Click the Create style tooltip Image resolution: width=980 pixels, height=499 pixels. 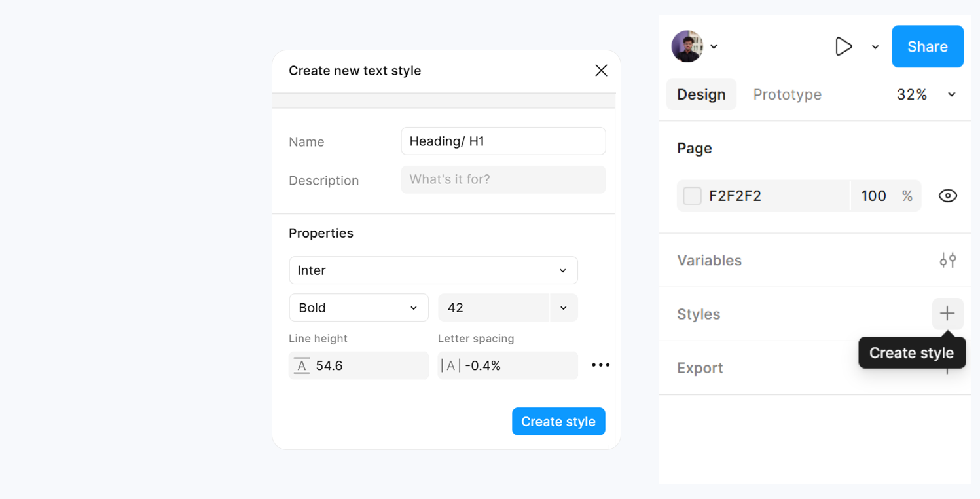tap(911, 352)
